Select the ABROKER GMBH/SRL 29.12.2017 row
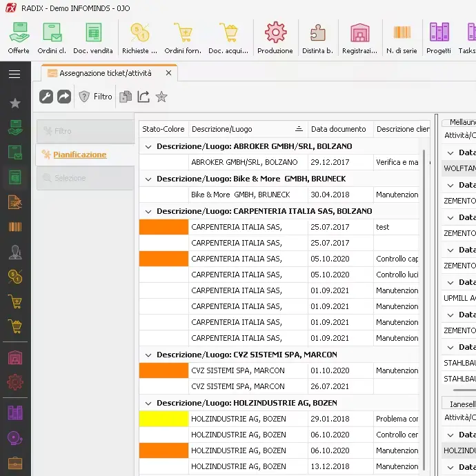The image size is (476, 476). [x=279, y=162]
